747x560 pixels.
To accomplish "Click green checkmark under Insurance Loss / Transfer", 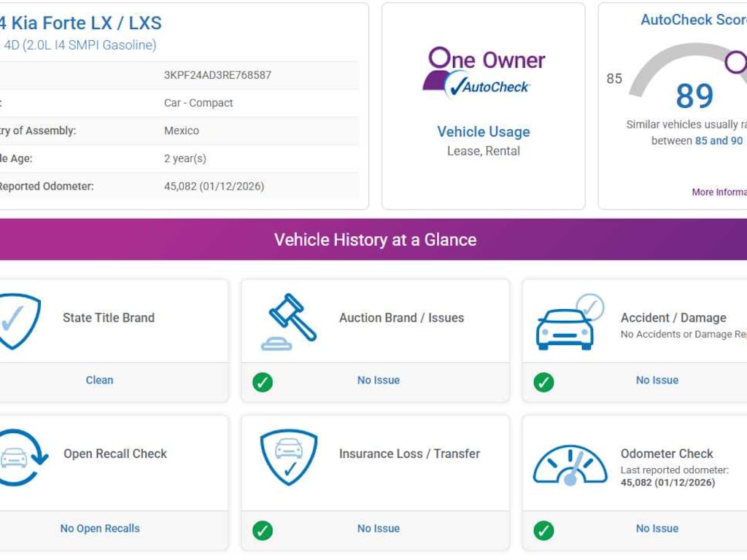I will [x=263, y=530].
